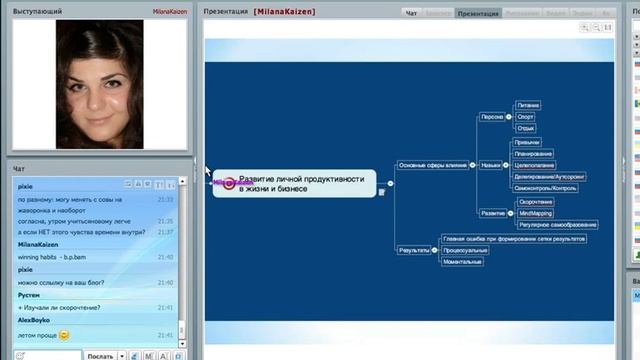Image resolution: width=640 pixels, height=360 pixels.
Task: Select the Навыки node
Action: pyautogui.click(x=490, y=165)
